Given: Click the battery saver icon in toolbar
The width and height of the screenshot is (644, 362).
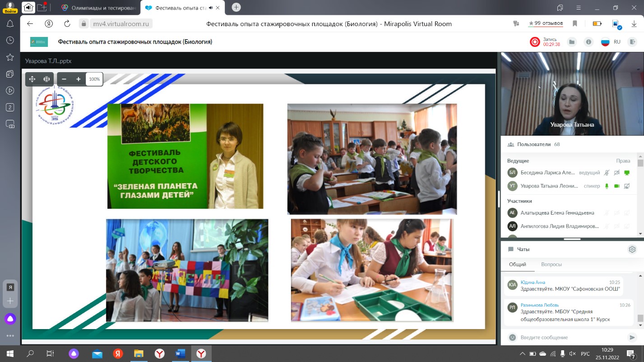Looking at the screenshot, I should pos(597,24).
